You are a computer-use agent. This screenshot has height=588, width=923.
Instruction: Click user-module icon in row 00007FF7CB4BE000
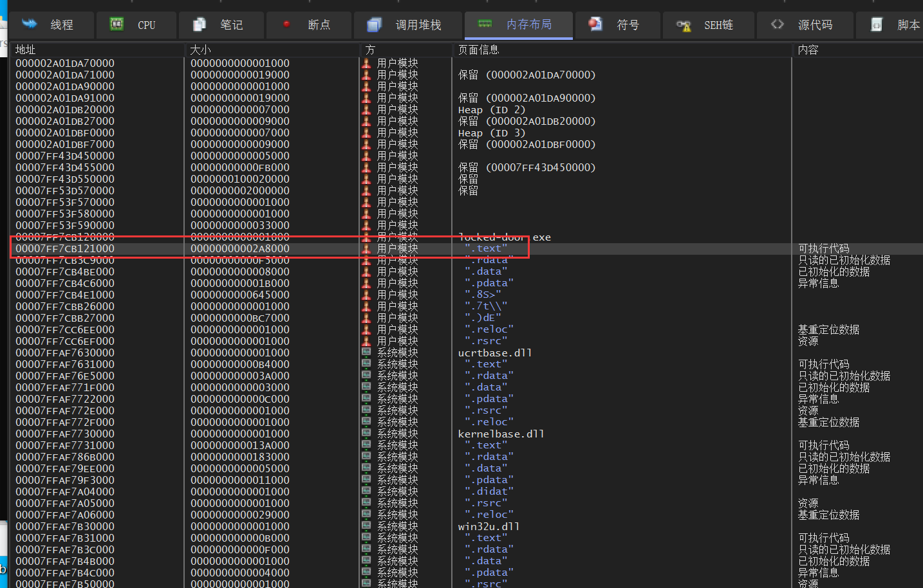tap(366, 271)
